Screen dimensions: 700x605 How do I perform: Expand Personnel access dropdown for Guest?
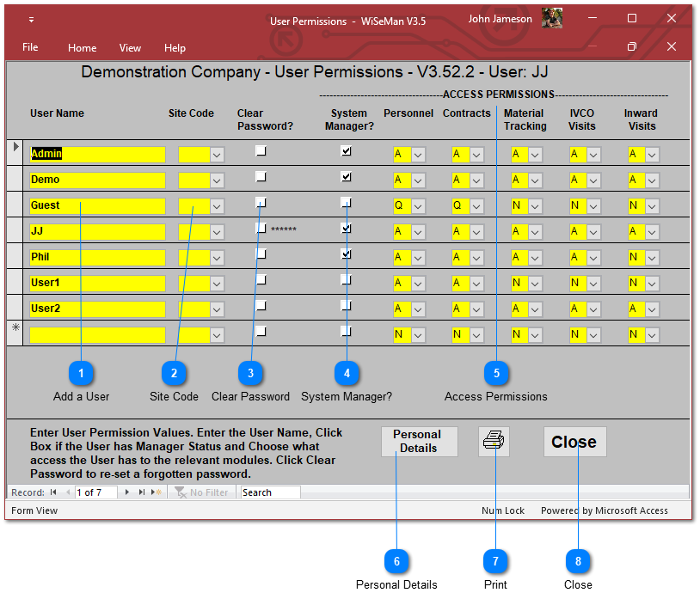(x=418, y=206)
